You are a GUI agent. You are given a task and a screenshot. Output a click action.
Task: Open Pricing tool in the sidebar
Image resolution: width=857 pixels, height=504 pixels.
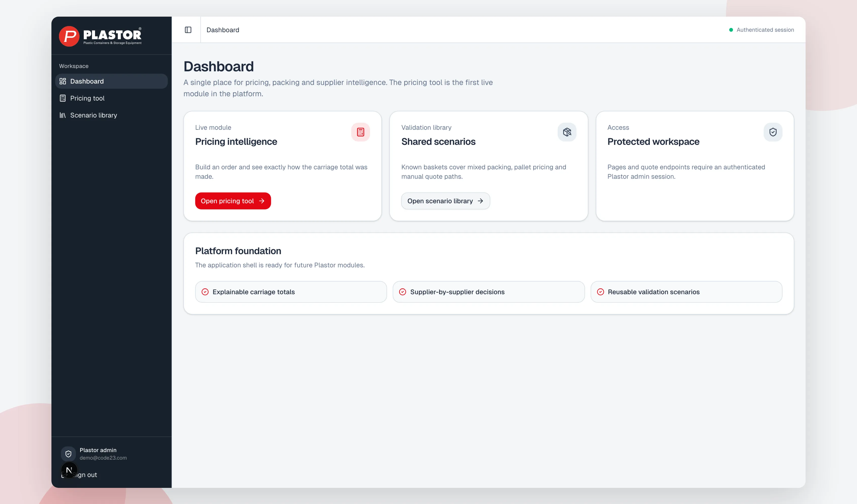111,98
